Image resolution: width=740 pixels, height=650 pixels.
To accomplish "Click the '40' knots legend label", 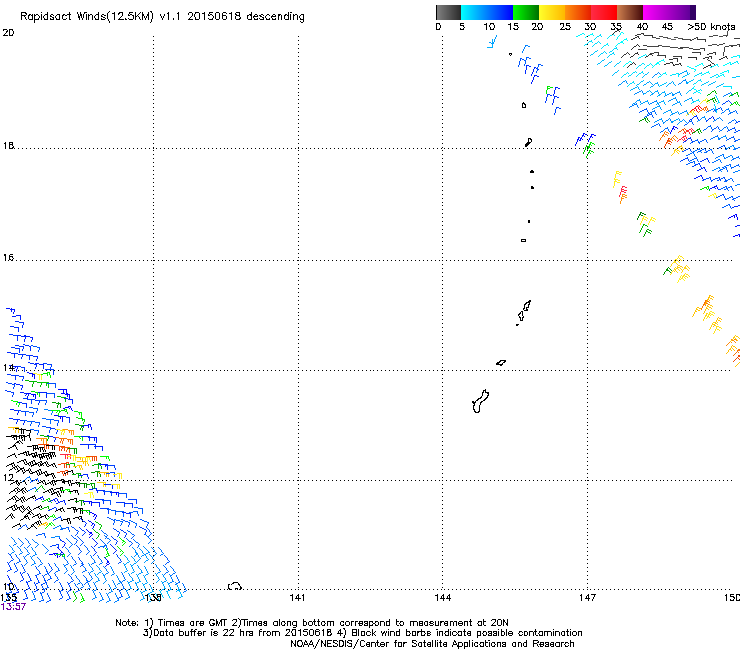I will click(x=642, y=27).
